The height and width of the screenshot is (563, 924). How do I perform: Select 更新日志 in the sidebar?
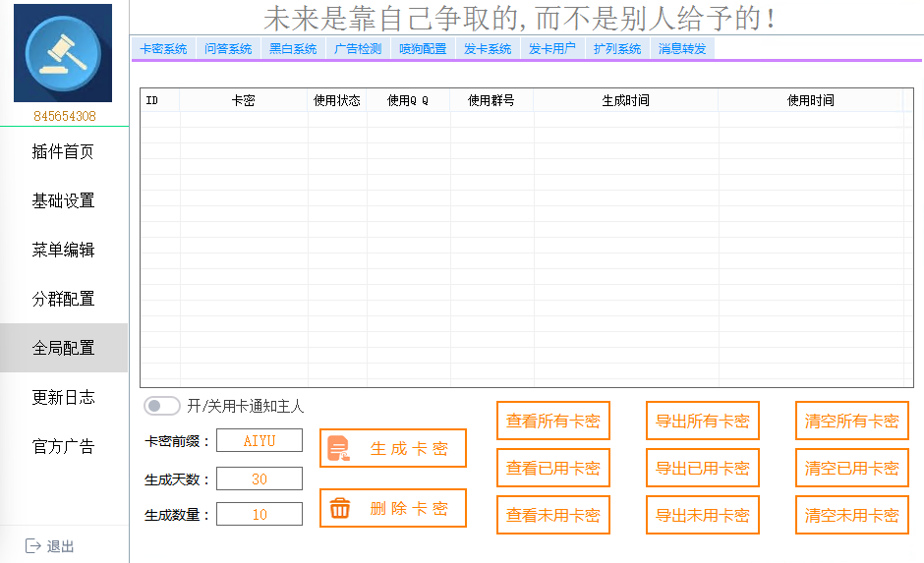coord(63,397)
